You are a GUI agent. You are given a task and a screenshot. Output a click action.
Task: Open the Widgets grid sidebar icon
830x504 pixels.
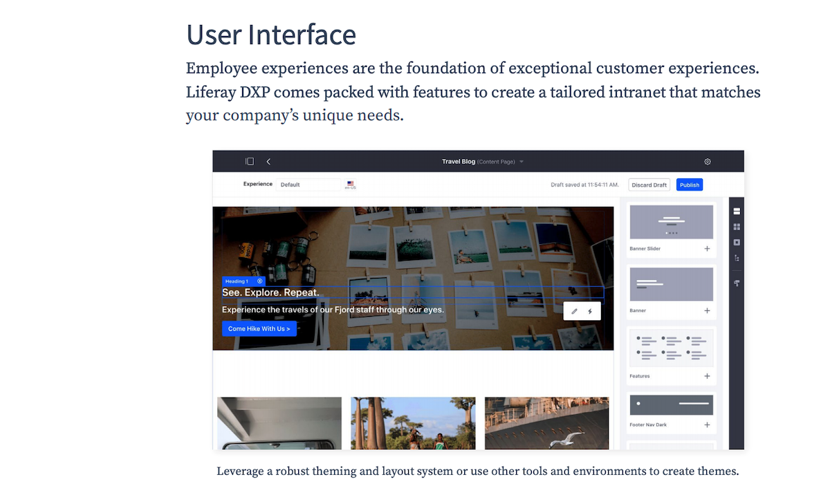pos(737,227)
